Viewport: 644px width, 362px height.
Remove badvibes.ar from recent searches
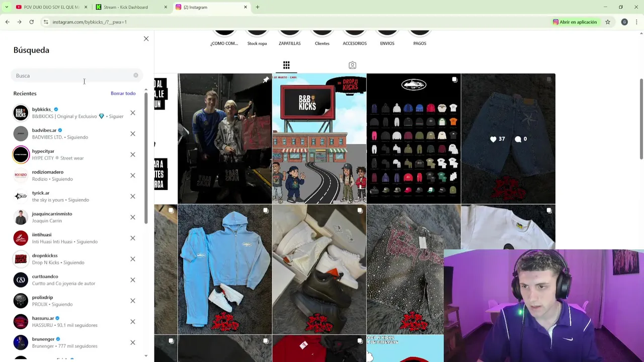133,134
